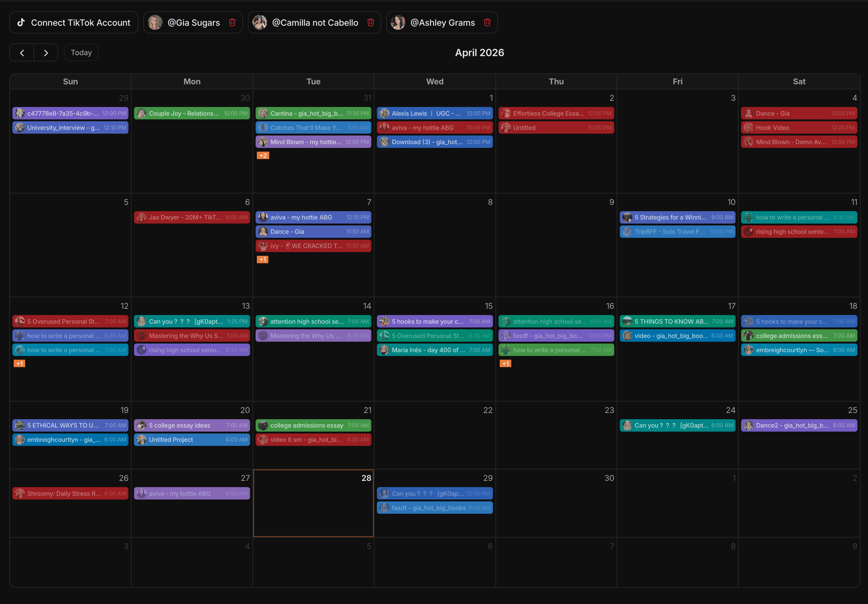Click the previous month chevron
This screenshot has width=868, height=604.
click(x=21, y=52)
